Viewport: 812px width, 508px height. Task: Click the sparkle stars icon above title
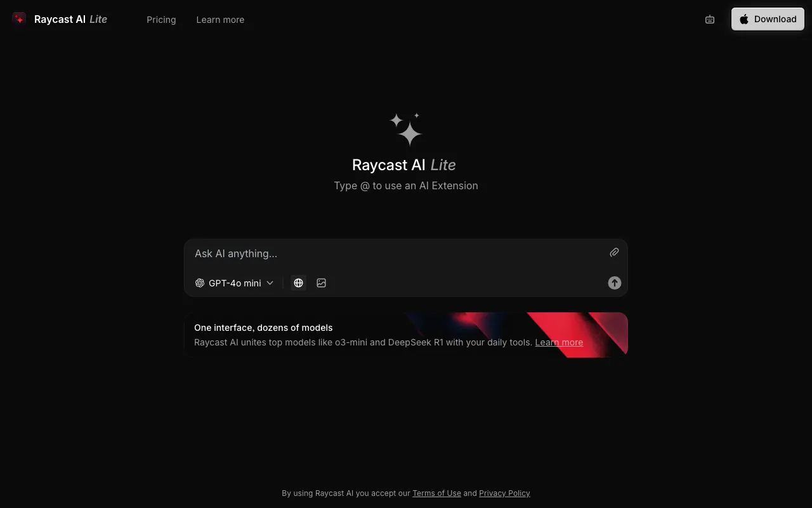click(406, 129)
